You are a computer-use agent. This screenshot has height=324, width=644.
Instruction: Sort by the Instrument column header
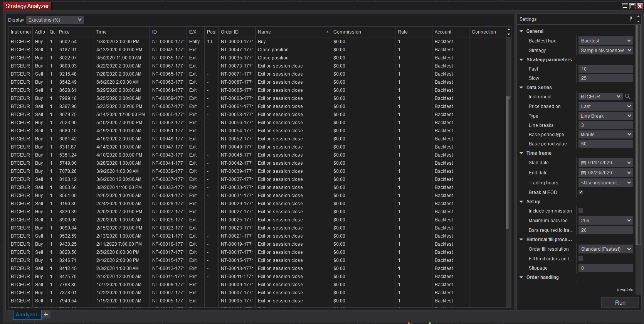20,32
